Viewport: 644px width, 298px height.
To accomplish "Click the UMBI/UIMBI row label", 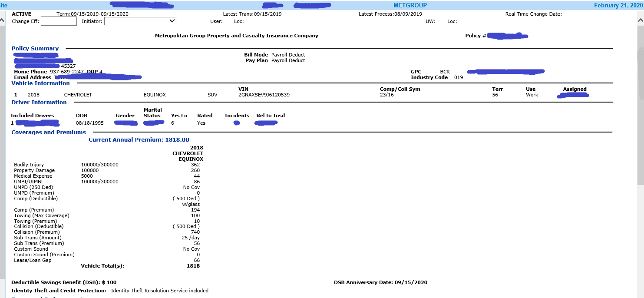I will pyautogui.click(x=29, y=182).
